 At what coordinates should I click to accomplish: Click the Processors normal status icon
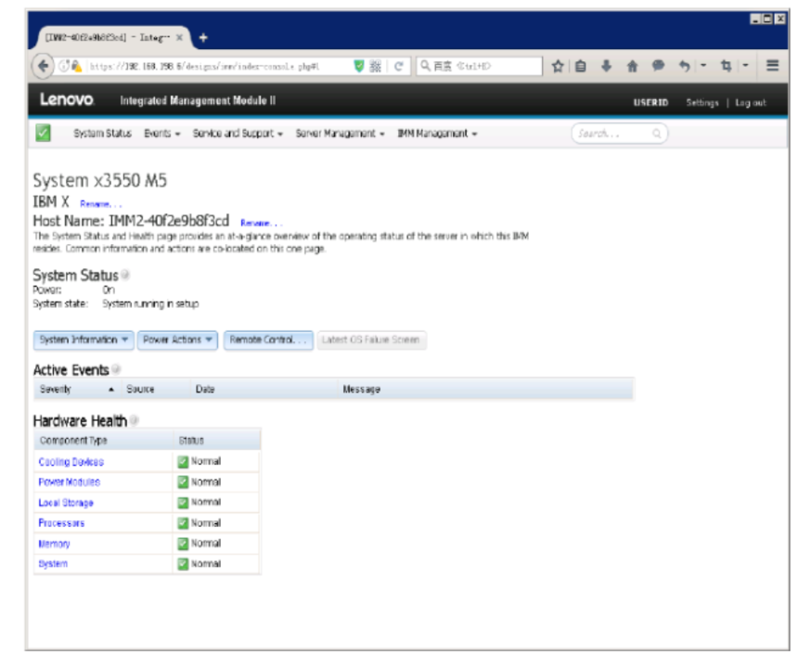coord(183,523)
